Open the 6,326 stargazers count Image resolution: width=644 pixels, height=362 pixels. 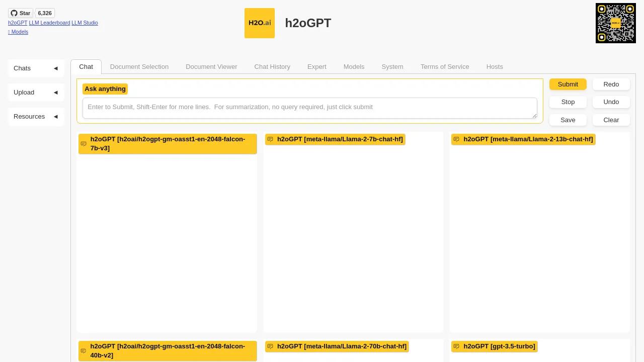click(45, 13)
